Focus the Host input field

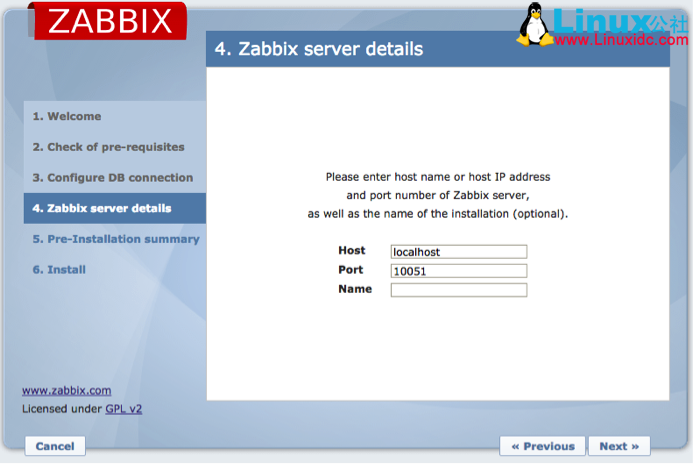click(459, 252)
